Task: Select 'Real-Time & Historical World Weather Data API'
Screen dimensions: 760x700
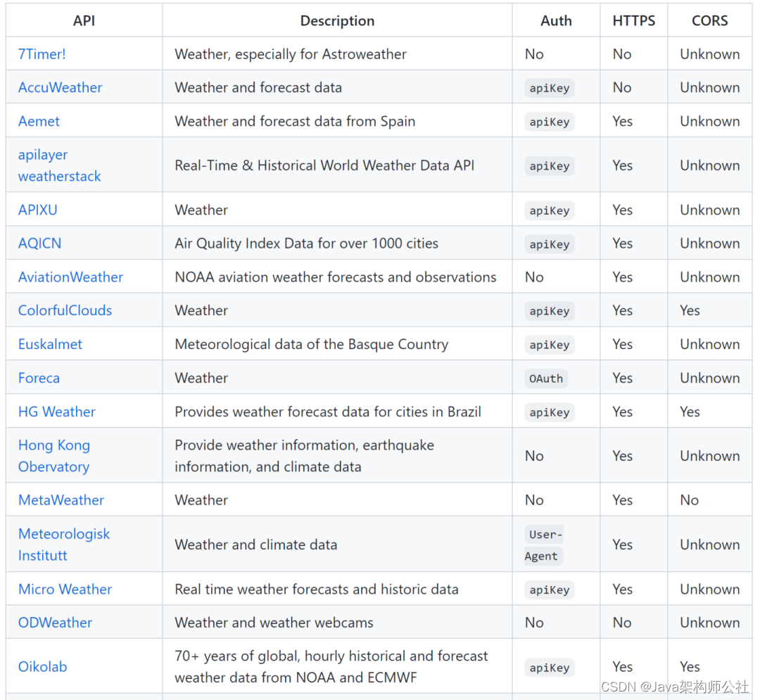Action: pyautogui.click(x=324, y=165)
